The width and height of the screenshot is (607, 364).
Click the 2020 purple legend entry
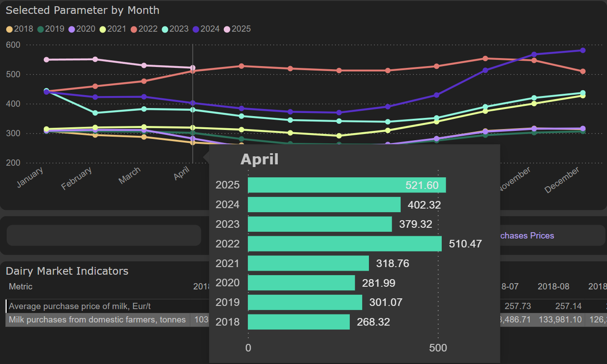(71, 29)
